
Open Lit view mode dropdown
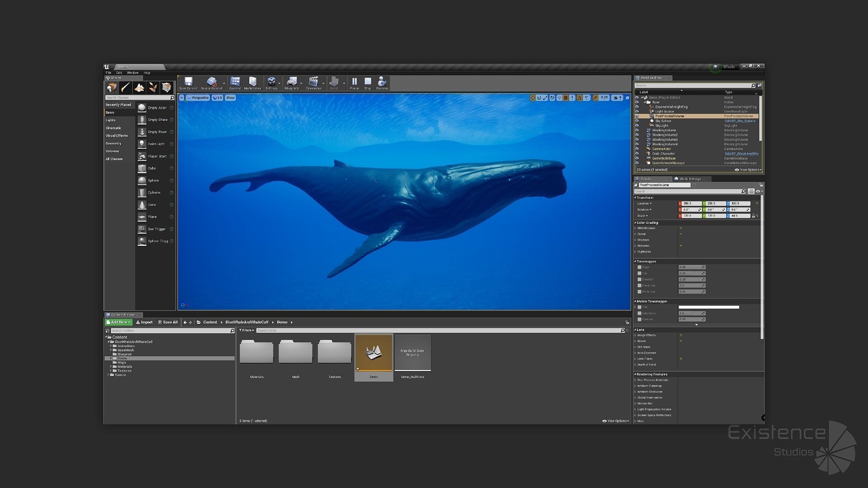(218, 98)
